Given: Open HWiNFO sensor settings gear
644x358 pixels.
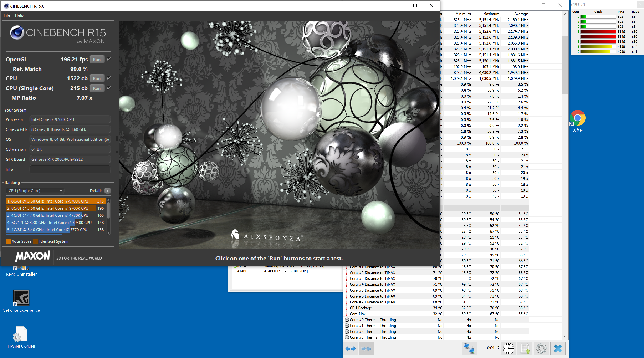Looking at the screenshot, I should coord(541,349).
